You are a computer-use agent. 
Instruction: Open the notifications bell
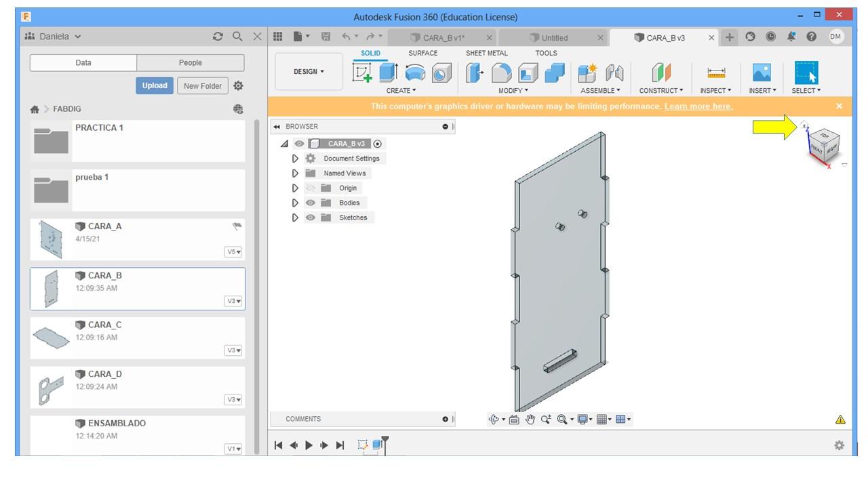[791, 37]
